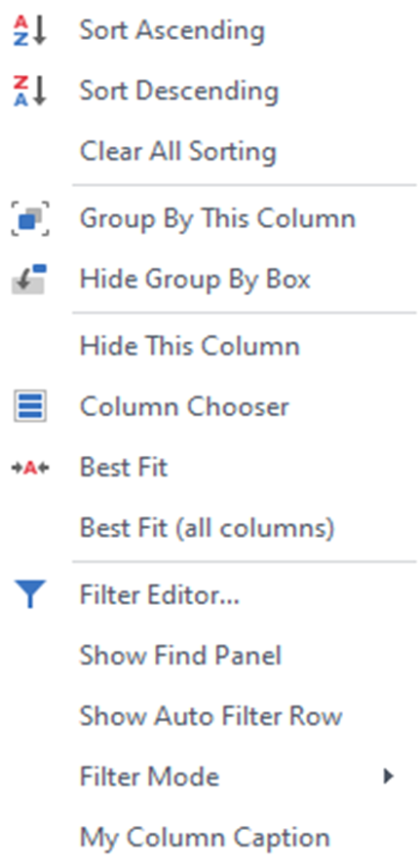Viewport: 419px width, 868px height.
Task: Click the Hide Group By Box icon
Action: [x=30, y=279]
